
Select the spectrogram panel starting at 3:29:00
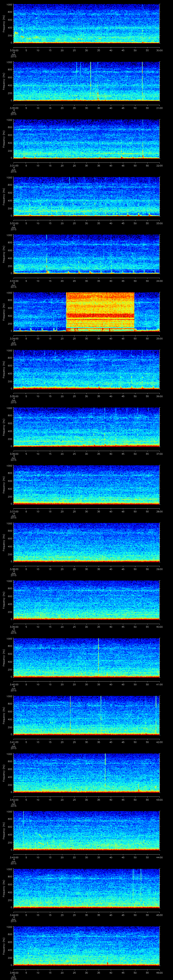[x=86, y=24]
